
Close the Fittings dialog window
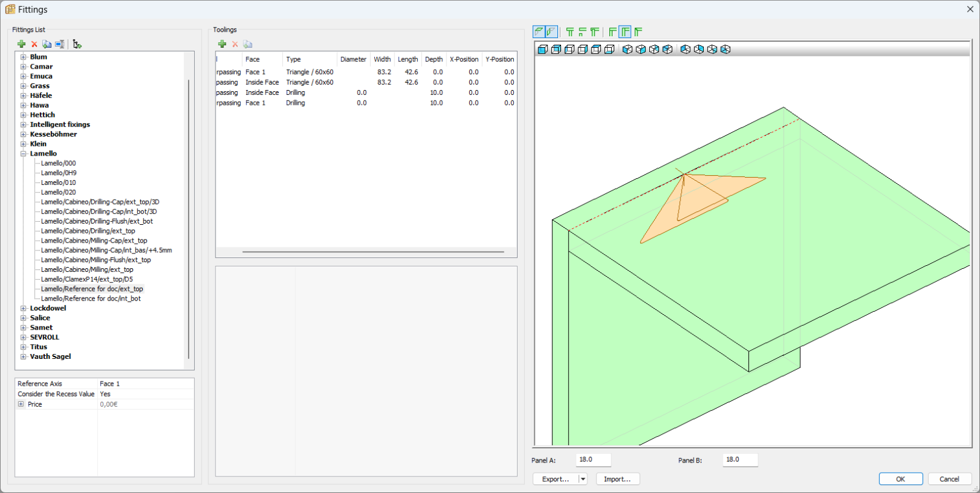pos(970,9)
